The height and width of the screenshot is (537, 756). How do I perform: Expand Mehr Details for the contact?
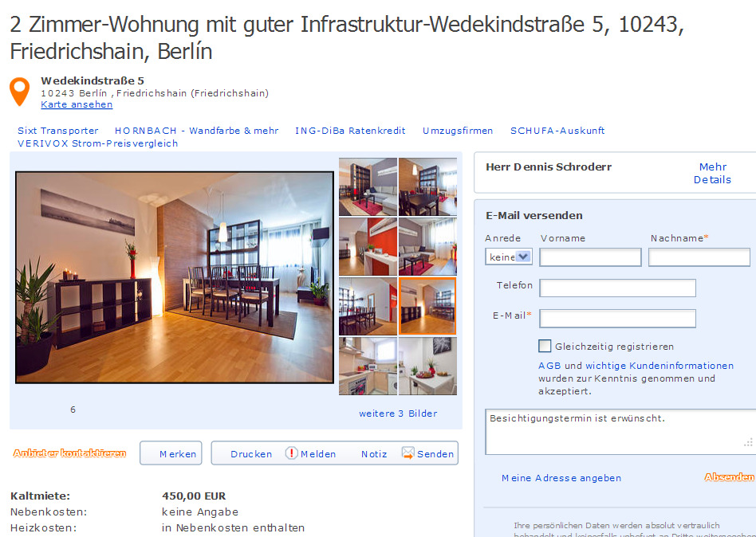(x=713, y=173)
